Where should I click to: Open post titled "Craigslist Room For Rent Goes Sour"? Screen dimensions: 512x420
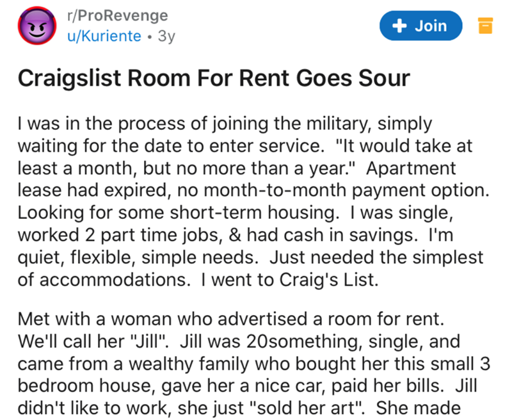214,78
